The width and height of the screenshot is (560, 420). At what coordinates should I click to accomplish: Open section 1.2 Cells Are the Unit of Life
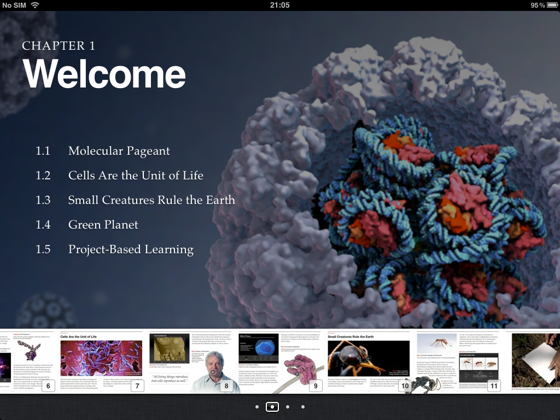coord(119,175)
